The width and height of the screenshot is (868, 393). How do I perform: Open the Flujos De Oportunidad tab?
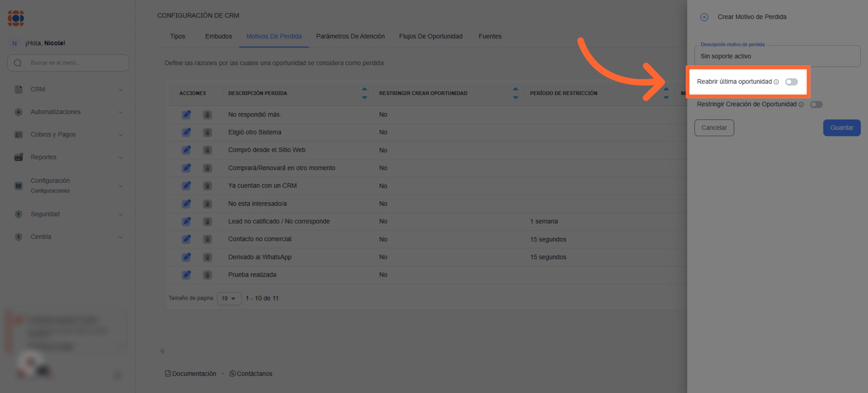430,36
